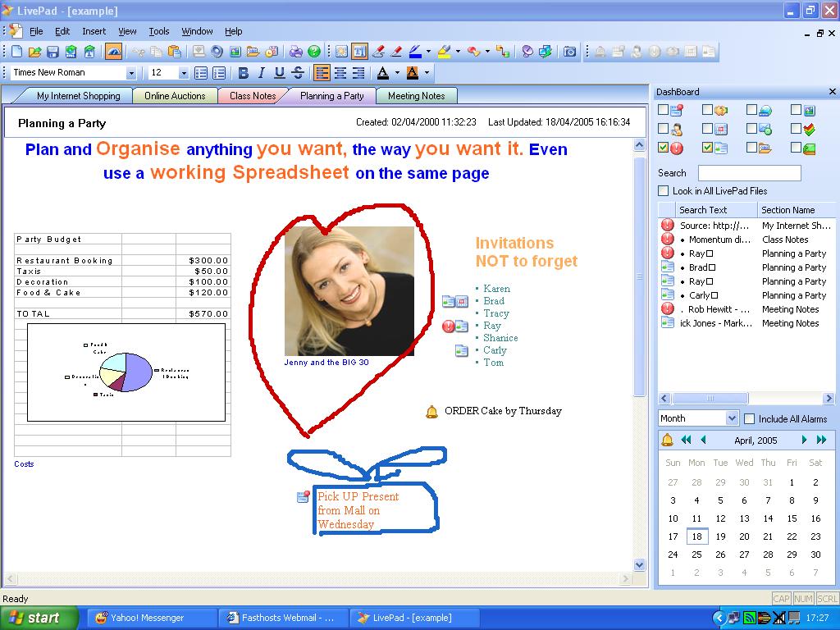Image resolution: width=840 pixels, height=630 pixels.
Task: Click the red alert icon next to Ray
Action: 449,326
